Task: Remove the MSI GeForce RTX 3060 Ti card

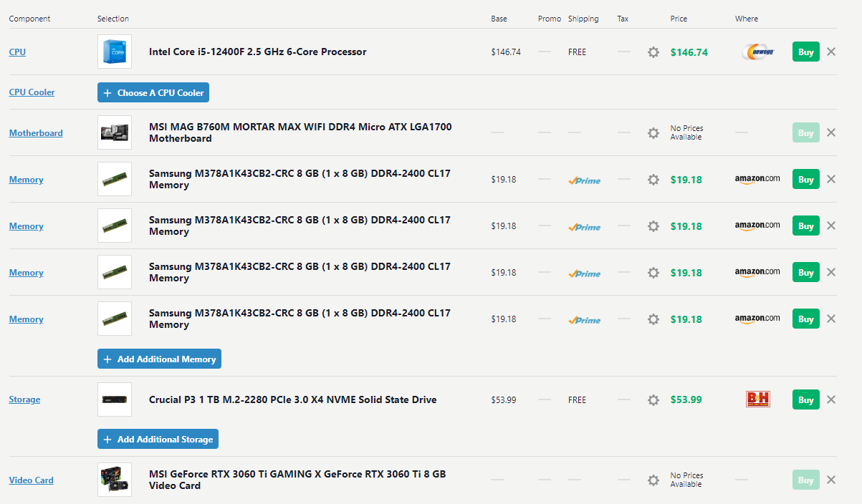Action: (831, 480)
